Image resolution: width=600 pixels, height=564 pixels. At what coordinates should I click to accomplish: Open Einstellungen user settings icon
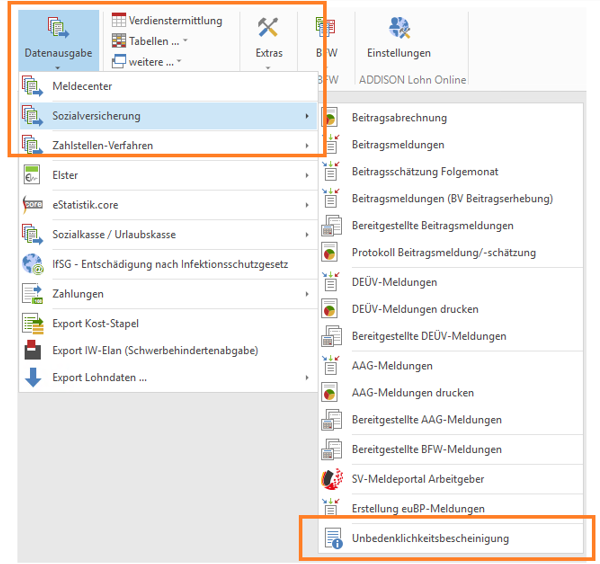pyautogui.click(x=399, y=28)
